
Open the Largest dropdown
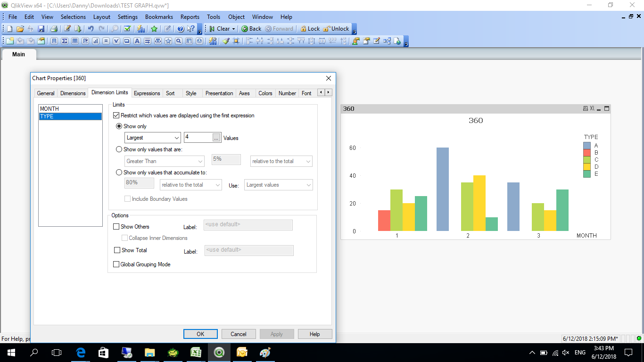pyautogui.click(x=153, y=138)
